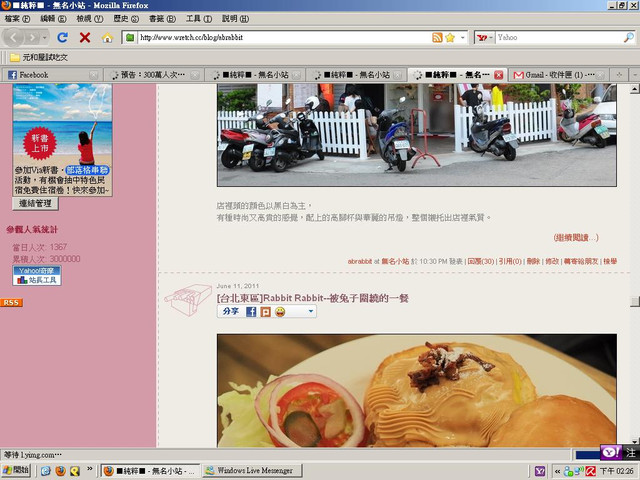Viewport: 640px width, 480px height.
Task: Open the 回應(30) comments link
Action: [481, 261]
